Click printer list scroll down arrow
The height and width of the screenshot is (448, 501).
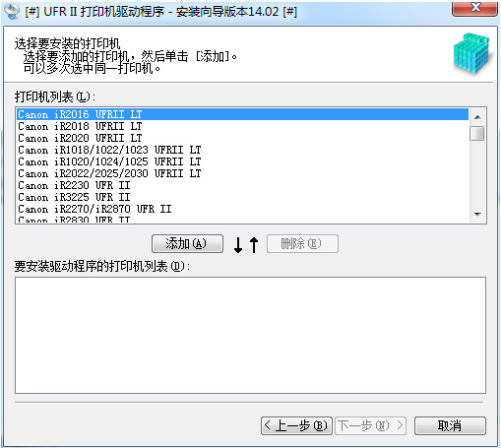tap(477, 215)
